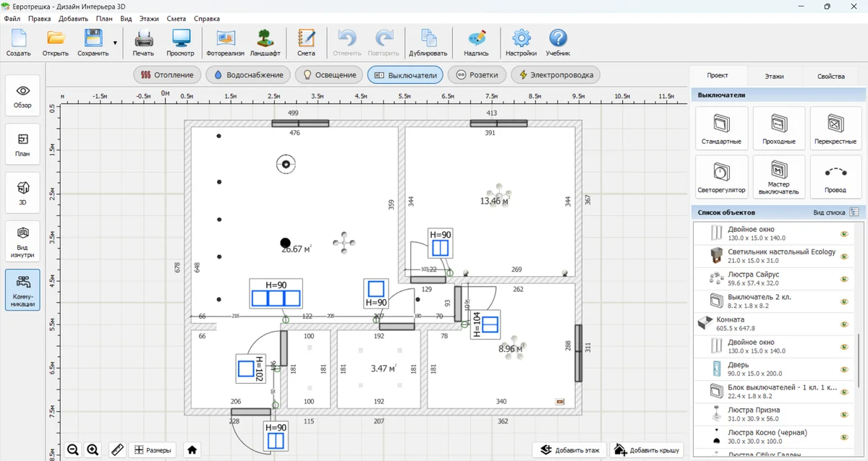Click the ruler measurement tool icon

(x=116, y=449)
